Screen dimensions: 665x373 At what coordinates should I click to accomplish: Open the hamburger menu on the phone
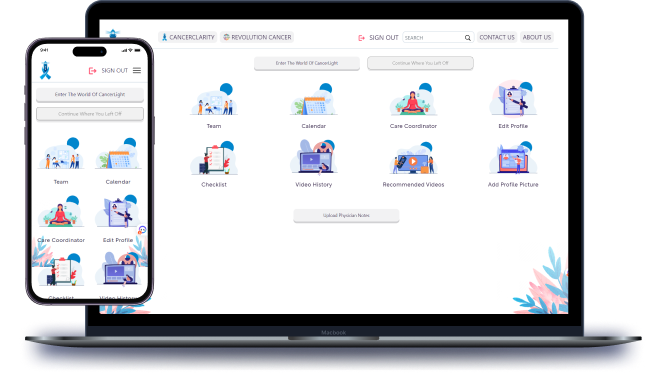(137, 70)
